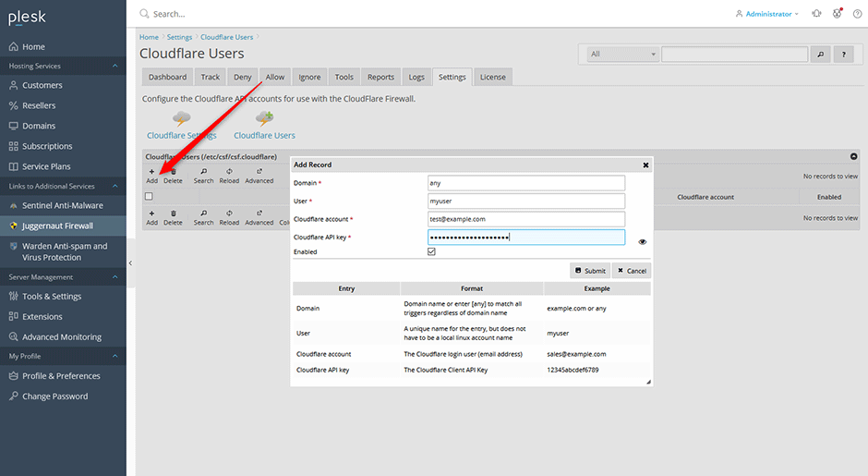Click the Cloudflare Users breadcrumb link
The image size is (868, 476).
pyautogui.click(x=227, y=37)
